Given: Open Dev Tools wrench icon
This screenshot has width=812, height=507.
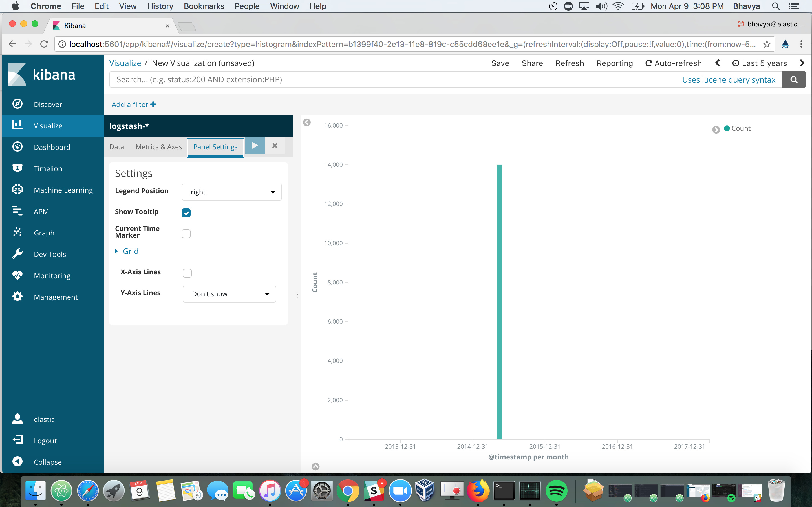Looking at the screenshot, I should pyautogui.click(x=17, y=254).
